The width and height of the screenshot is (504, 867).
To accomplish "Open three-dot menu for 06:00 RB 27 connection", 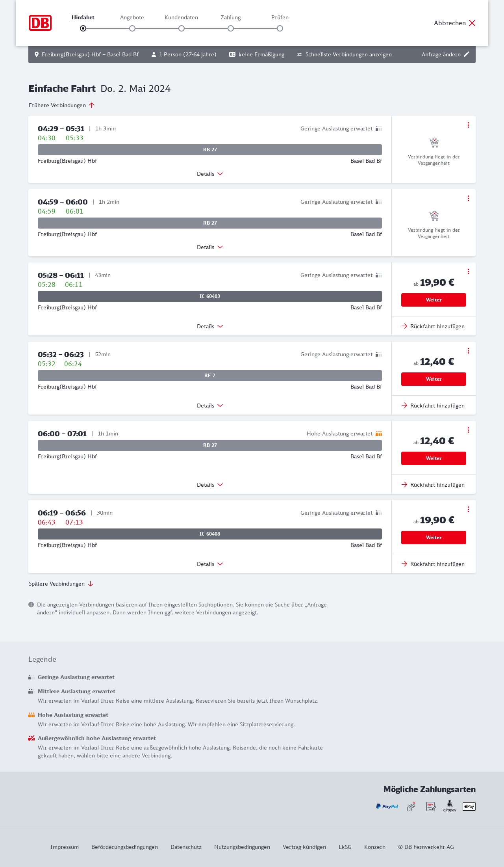I will pyautogui.click(x=468, y=430).
